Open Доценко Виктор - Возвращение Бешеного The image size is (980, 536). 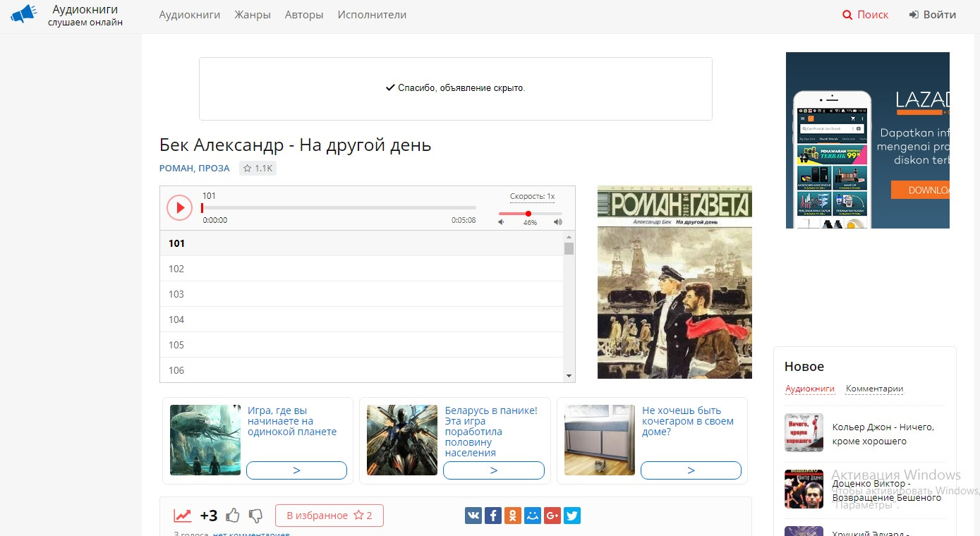click(887, 491)
